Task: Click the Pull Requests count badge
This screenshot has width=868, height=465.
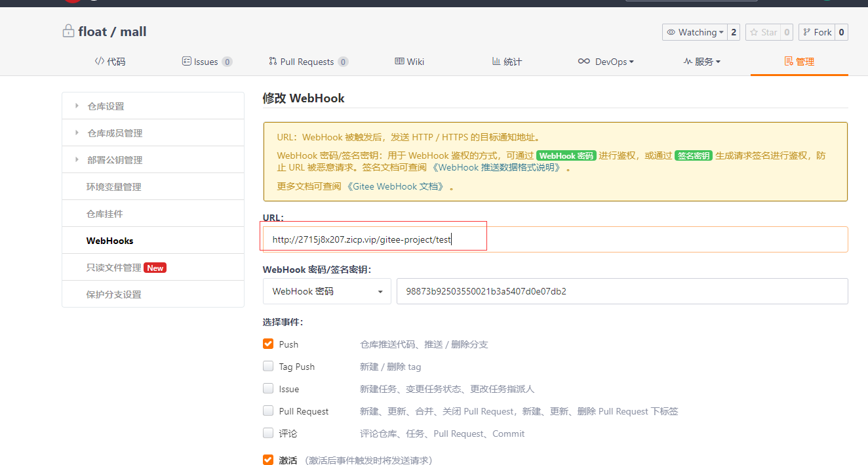Action: (x=343, y=62)
